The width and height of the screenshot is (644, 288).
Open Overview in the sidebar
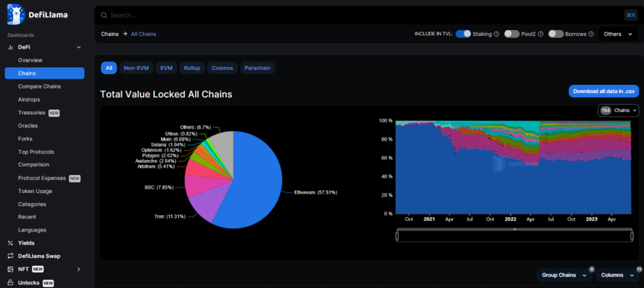tap(30, 60)
